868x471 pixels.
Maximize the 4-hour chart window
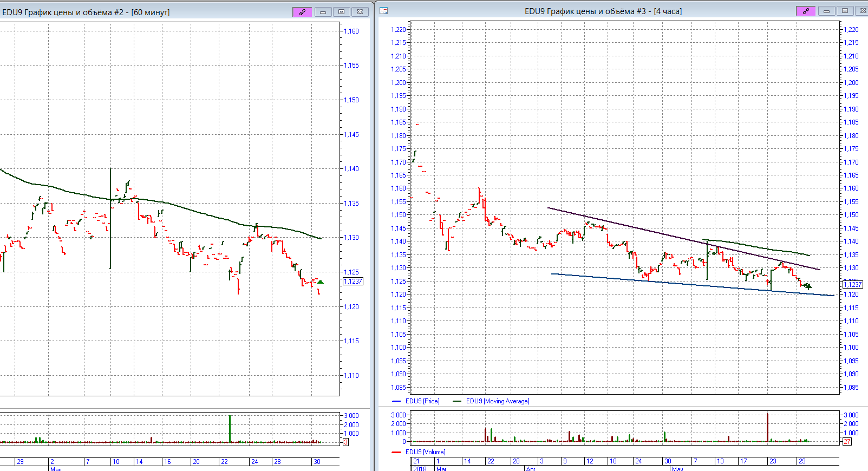(844, 11)
